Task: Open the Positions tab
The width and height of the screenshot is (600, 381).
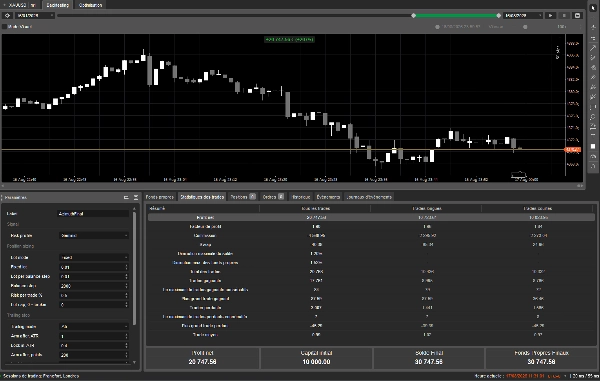Action: click(243, 197)
